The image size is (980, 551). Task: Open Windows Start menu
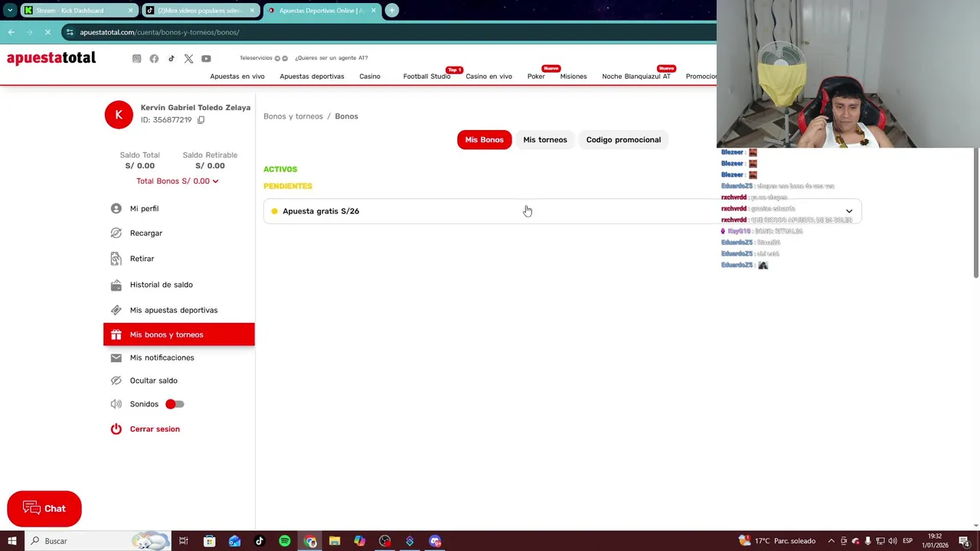[11, 541]
